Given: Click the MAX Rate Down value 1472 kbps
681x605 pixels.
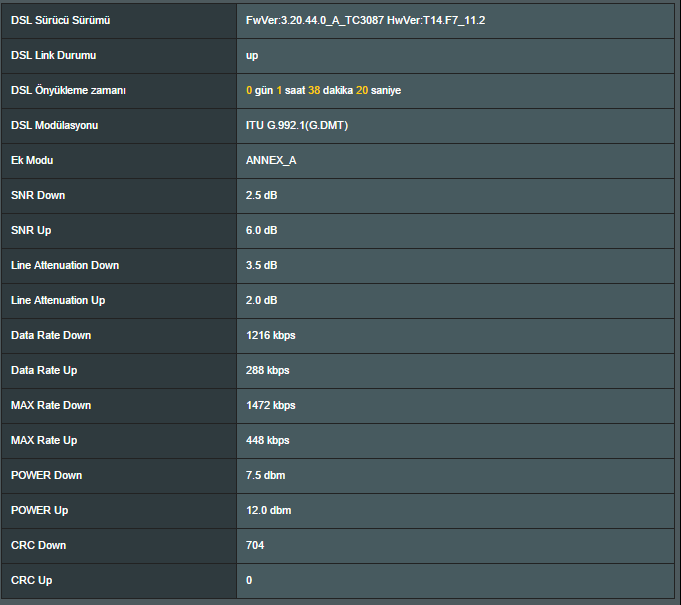Looking at the screenshot, I should tap(270, 405).
